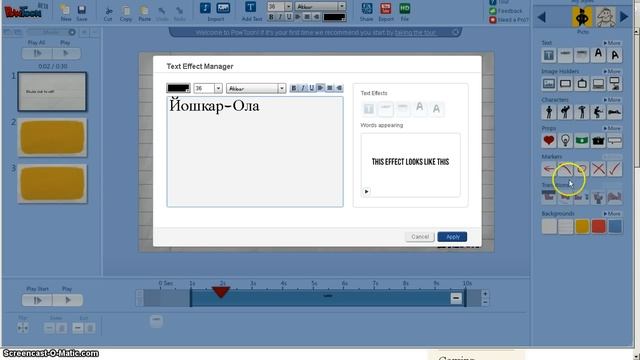Select slide 3 thumbnail

click(x=52, y=184)
